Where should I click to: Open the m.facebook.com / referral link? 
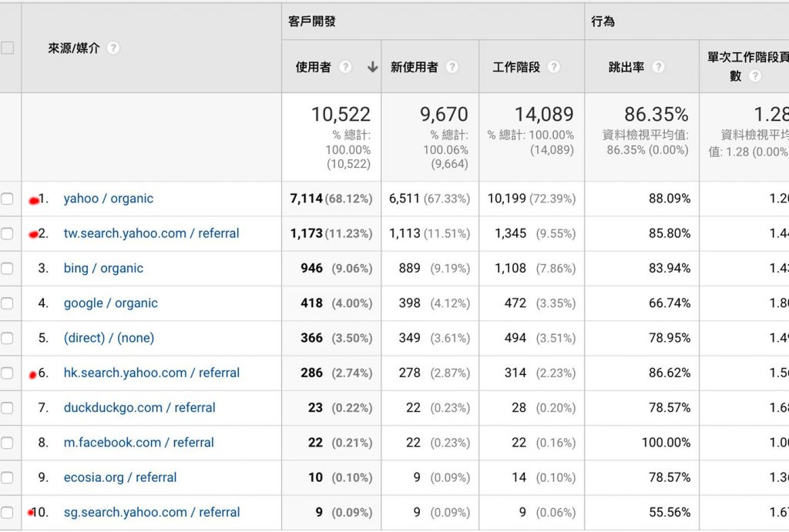pyautogui.click(x=139, y=443)
